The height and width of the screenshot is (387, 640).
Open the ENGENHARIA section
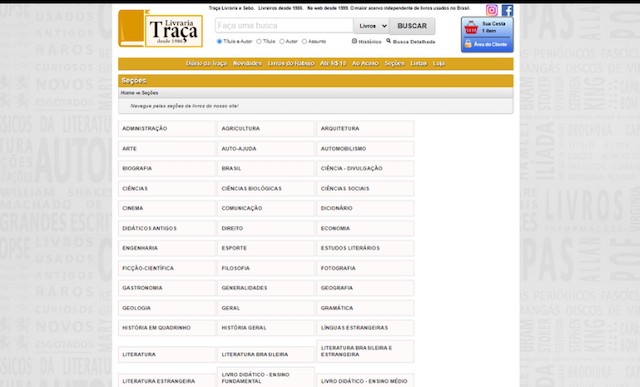coord(167,248)
